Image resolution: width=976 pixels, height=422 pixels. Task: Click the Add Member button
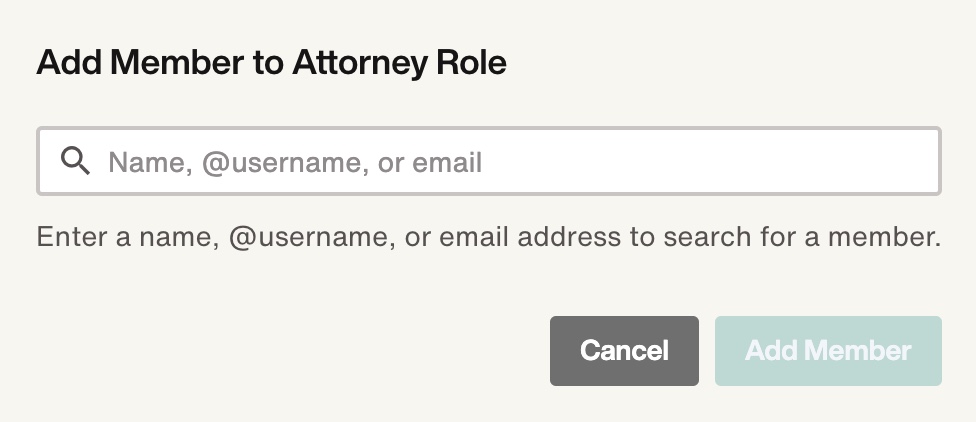pos(828,351)
